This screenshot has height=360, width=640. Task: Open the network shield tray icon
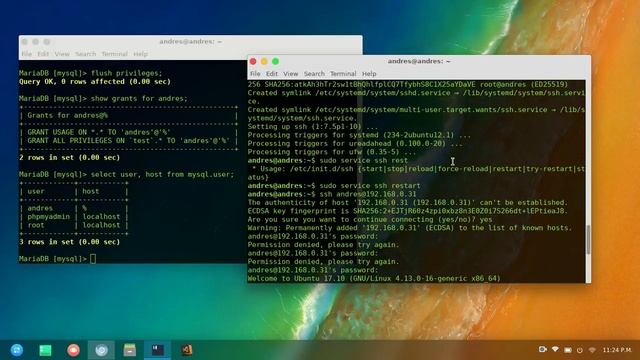(x=555, y=349)
